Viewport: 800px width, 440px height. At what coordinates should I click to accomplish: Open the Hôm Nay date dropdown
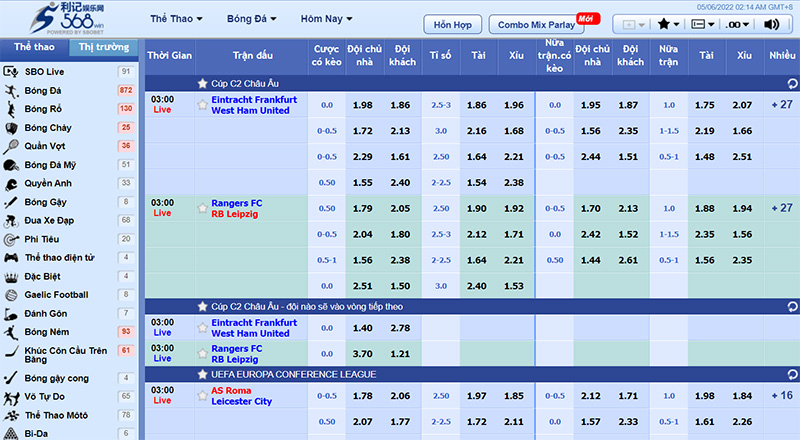327,19
